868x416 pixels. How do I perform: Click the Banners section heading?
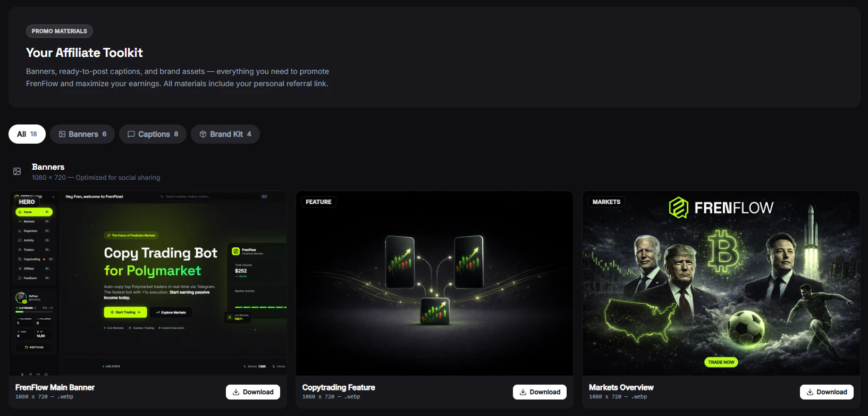pos(48,167)
